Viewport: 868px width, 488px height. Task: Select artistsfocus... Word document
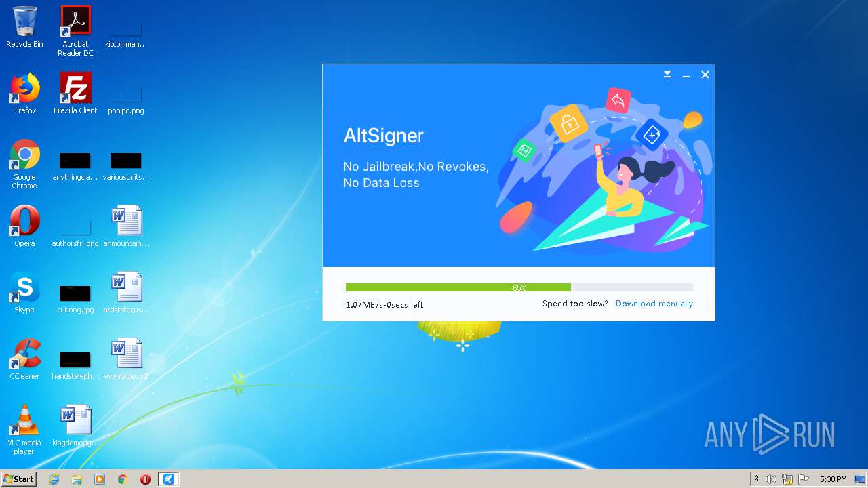(x=126, y=293)
